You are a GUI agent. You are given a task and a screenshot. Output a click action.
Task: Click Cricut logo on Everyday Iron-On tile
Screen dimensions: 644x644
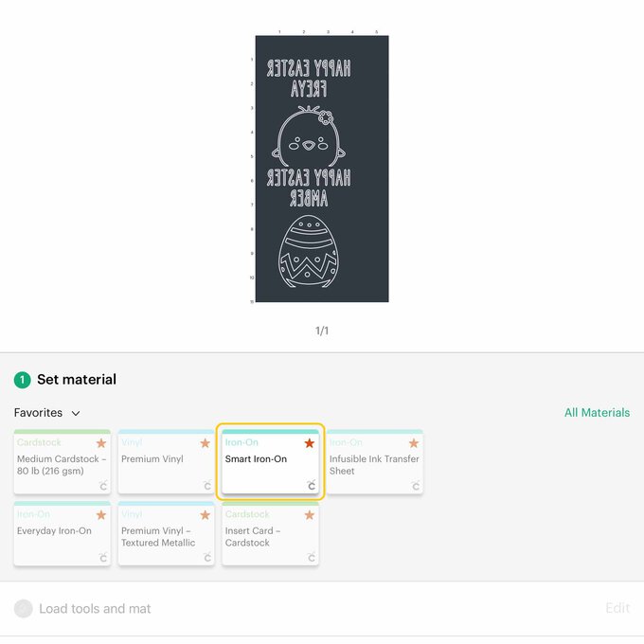tap(102, 558)
